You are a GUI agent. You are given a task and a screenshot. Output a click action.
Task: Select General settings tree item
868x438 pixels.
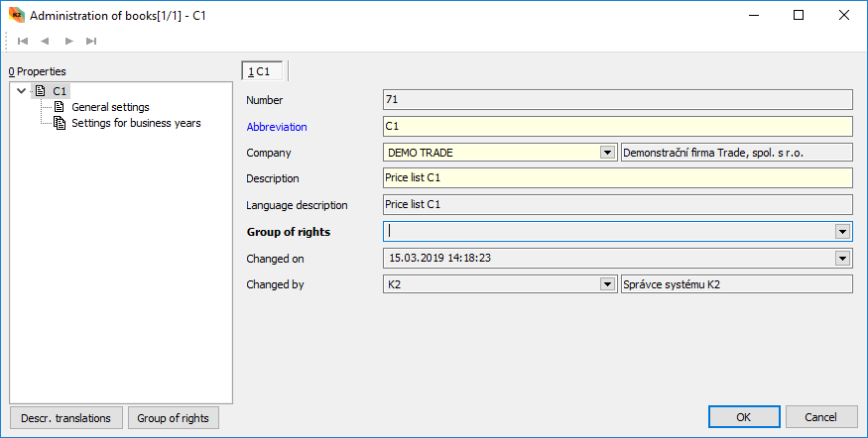point(110,107)
